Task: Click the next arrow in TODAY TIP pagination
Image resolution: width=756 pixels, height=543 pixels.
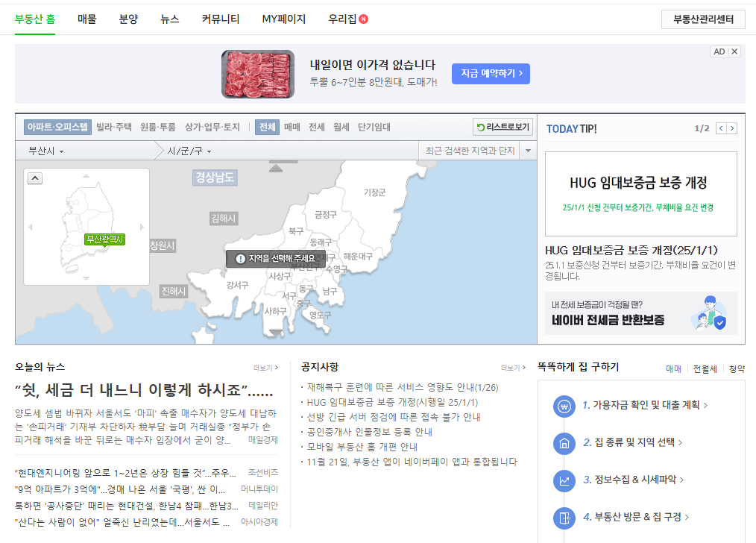Action: [731, 128]
